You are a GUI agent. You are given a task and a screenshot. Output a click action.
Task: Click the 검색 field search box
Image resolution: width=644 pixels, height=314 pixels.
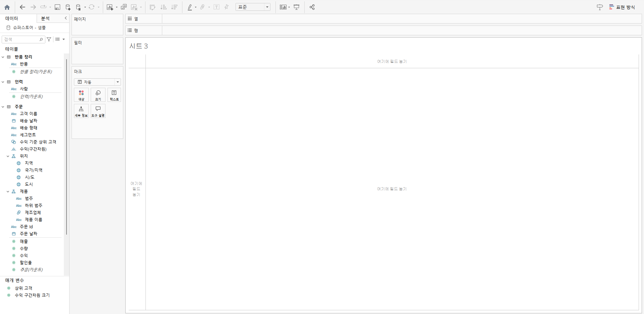tap(24, 39)
